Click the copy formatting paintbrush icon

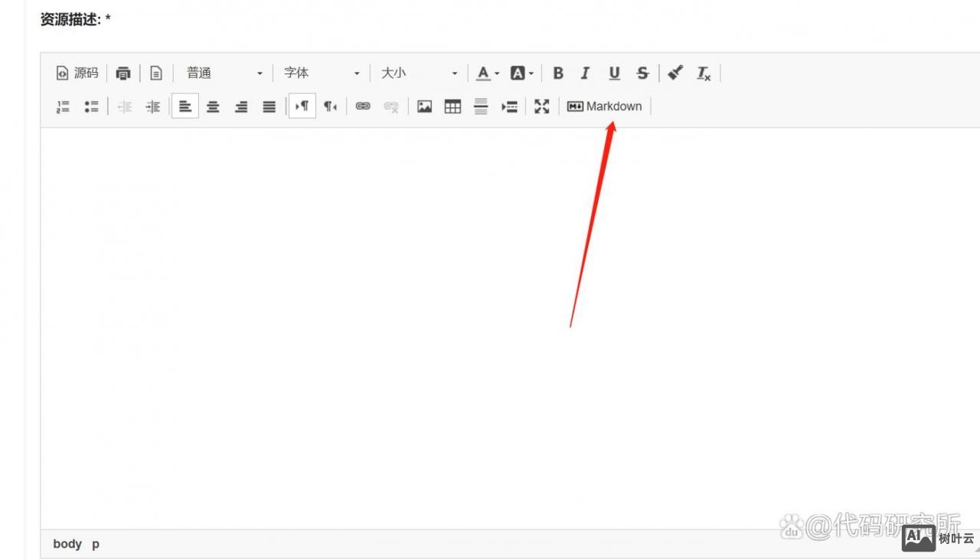675,73
